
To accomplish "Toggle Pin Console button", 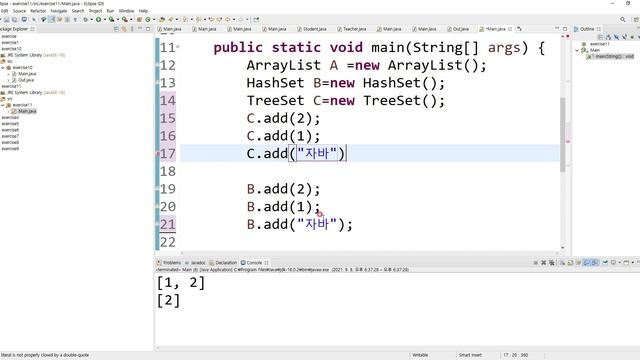I will (605, 262).
